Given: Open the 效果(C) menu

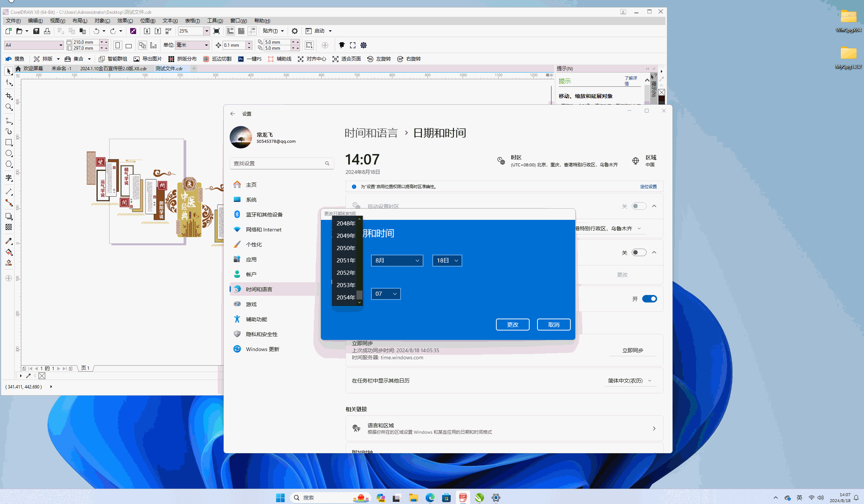Looking at the screenshot, I should click(x=125, y=21).
